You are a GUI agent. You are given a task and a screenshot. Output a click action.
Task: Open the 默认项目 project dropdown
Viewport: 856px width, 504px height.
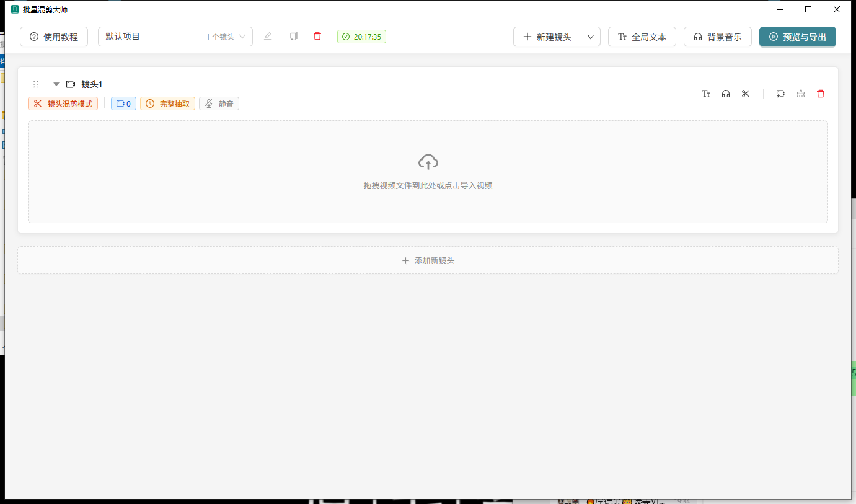(x=175, y=37)
